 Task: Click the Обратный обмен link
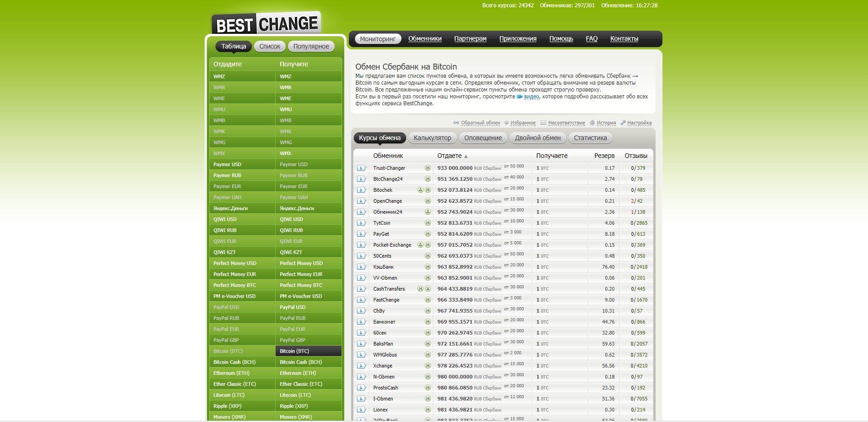(480, 123)
